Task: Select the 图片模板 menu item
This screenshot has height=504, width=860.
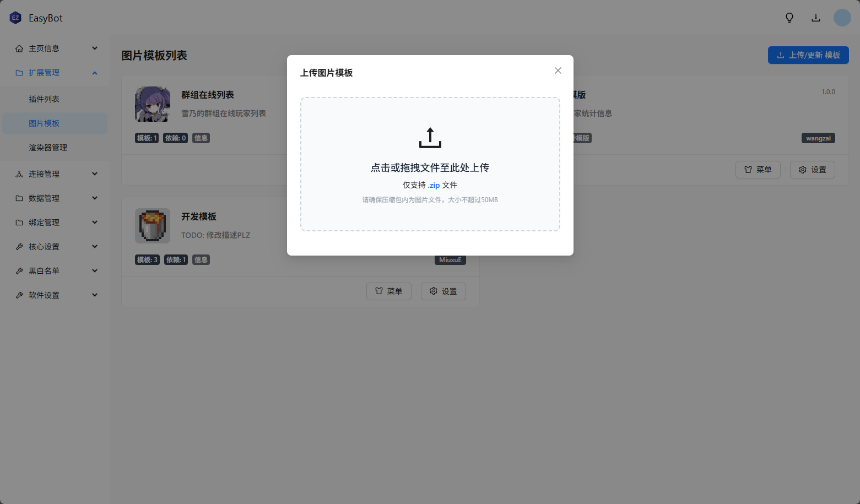Action: click(x=44, y=123)
